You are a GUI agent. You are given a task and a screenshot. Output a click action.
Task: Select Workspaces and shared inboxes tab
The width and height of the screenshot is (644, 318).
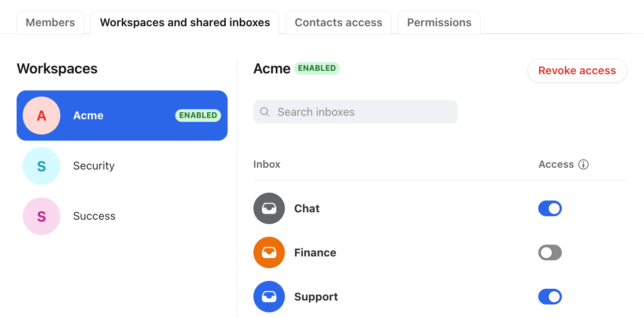click(x=185, y=23)
